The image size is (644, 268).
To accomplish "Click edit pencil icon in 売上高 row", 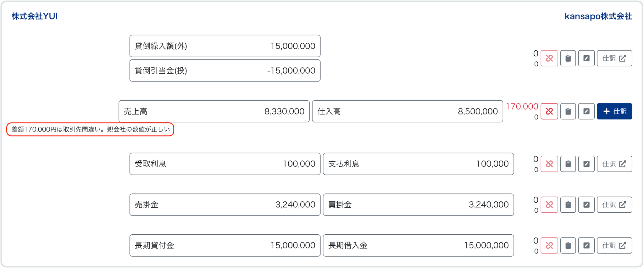I will coord(586,111).
